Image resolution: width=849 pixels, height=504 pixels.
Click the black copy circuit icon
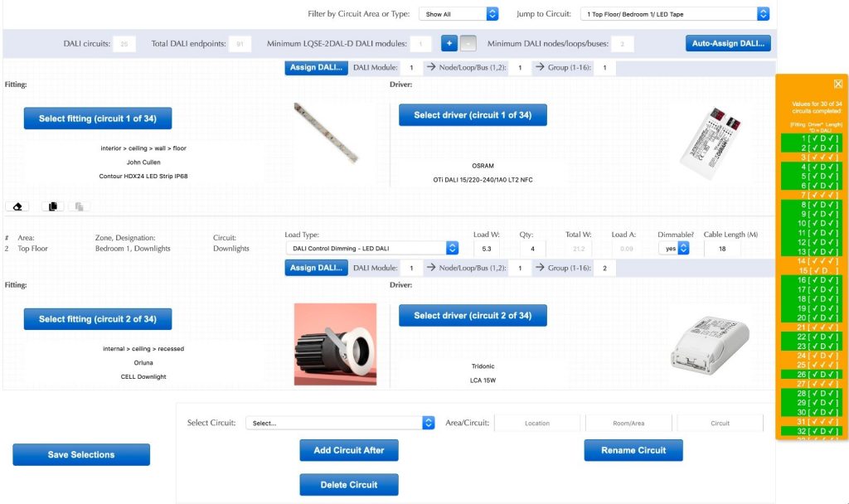pos(51,206)
